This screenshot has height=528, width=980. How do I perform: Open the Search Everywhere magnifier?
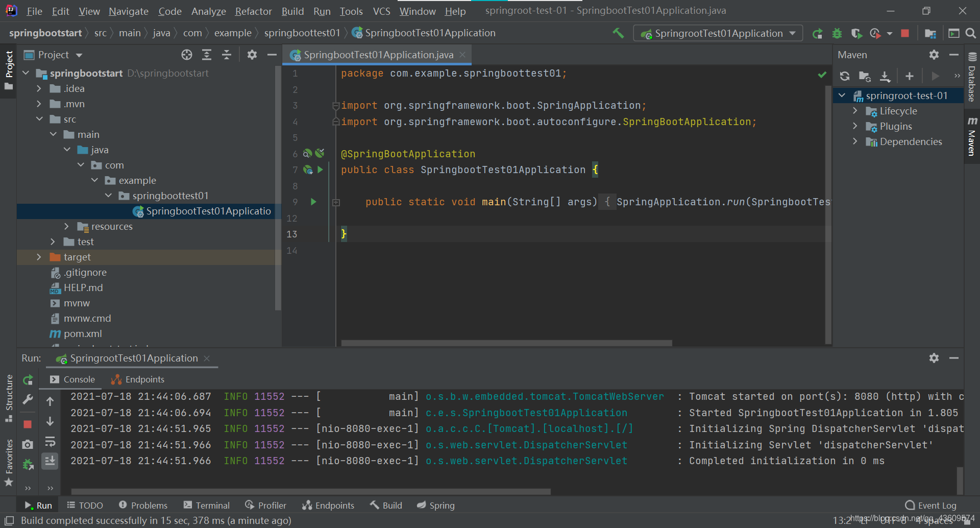pos(971,33)
